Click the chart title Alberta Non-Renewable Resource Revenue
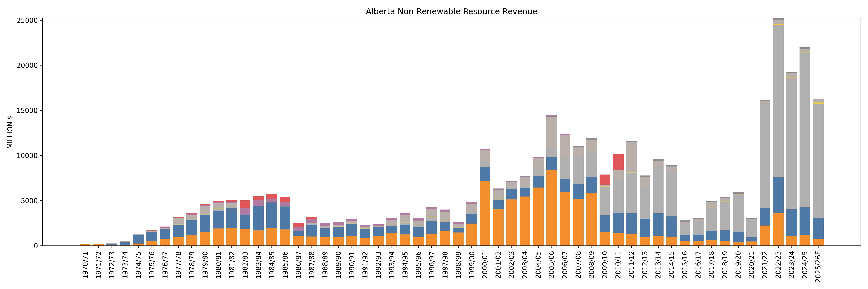The height and width of the screenshot is (289, 868). click(451, 11)
